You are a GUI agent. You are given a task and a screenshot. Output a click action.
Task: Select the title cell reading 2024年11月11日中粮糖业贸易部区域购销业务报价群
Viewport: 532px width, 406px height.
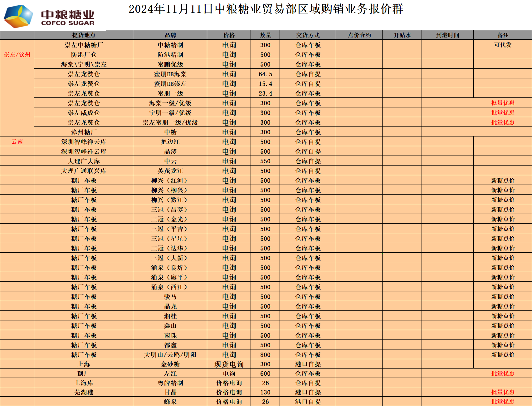click(x=266, y=9)
